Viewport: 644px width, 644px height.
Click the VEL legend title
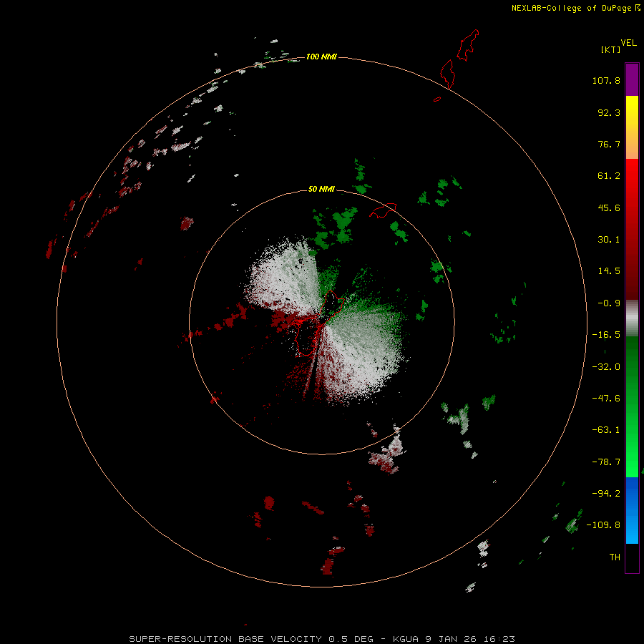tap(628, 42)
